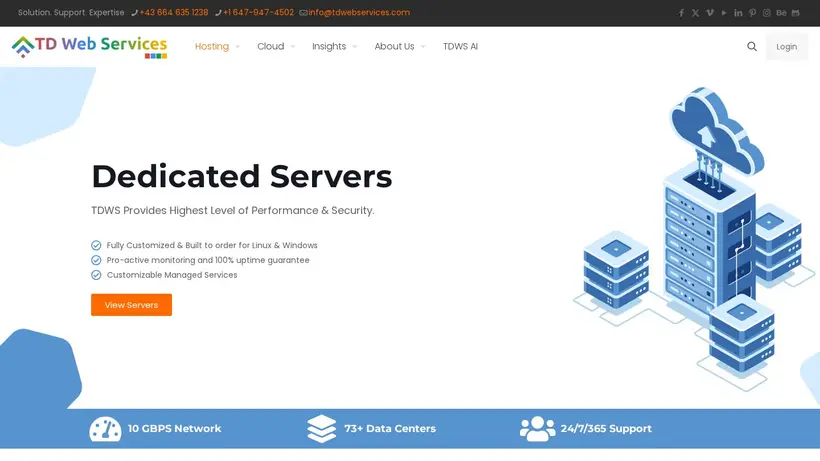Go to the TDWS AI page

click(460, 47)
